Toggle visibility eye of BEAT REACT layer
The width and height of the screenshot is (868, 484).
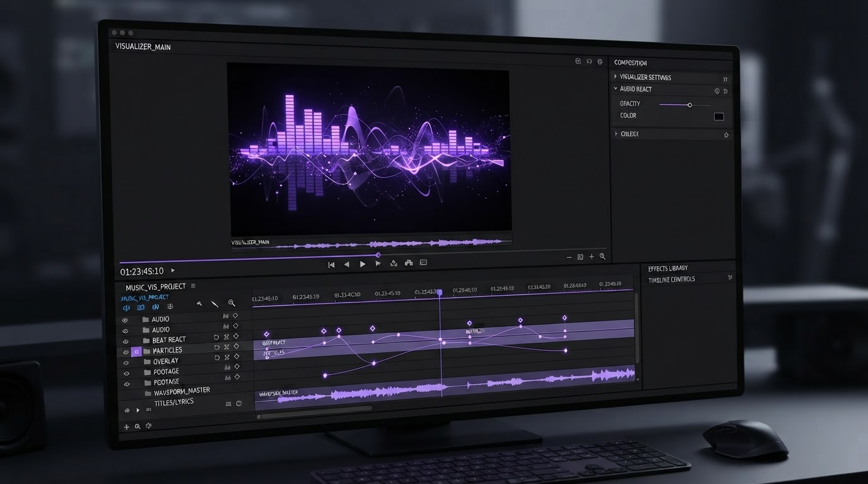tap(126, 342)
